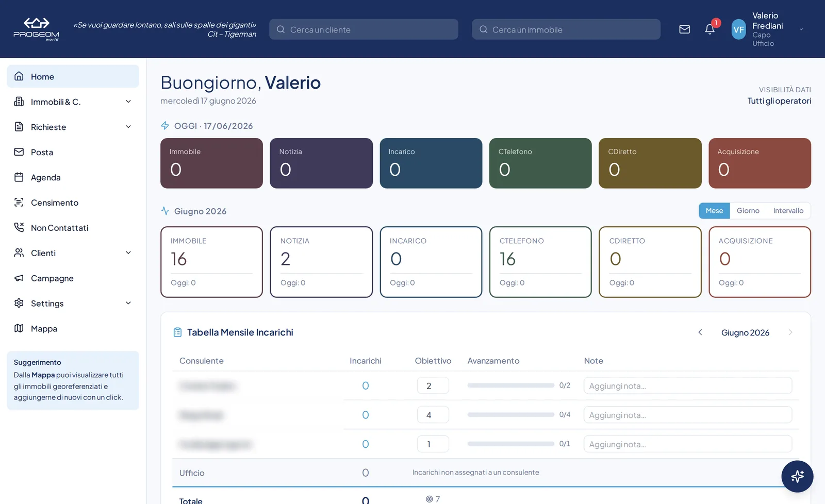Expand the Clienti submenu chevron

(128, 253)
